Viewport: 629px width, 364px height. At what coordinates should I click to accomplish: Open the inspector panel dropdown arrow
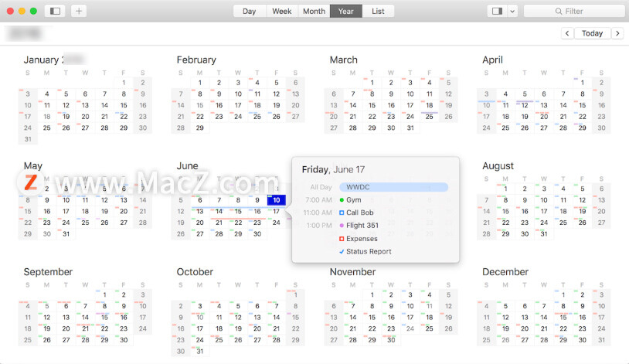(x=512, y=12)
